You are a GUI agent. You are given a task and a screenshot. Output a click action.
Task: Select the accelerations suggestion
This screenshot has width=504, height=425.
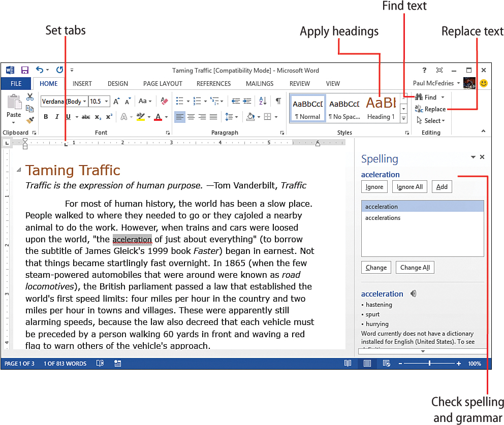(x=423, y=218)
